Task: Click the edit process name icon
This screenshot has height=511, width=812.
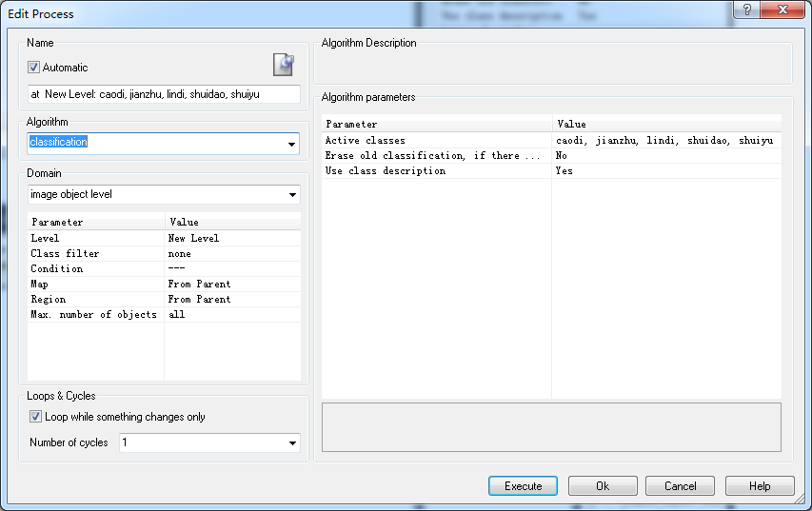Action: click(x=284, y=65)
